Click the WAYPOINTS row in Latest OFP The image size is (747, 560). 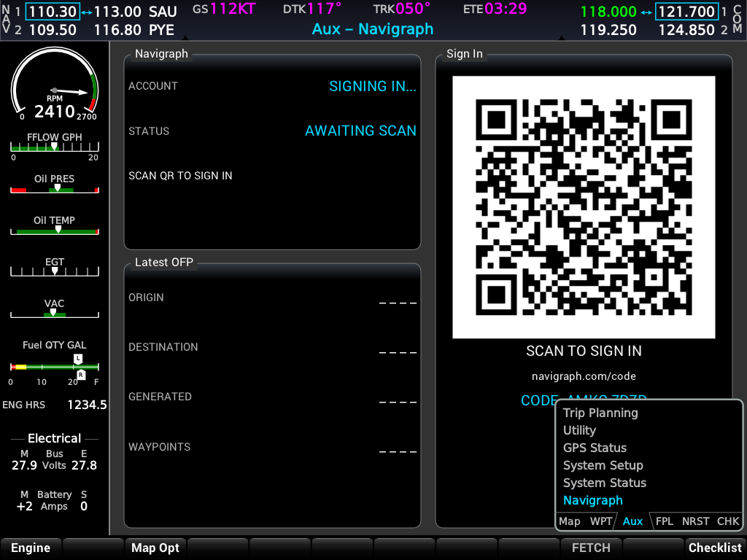tap(273, 447)
